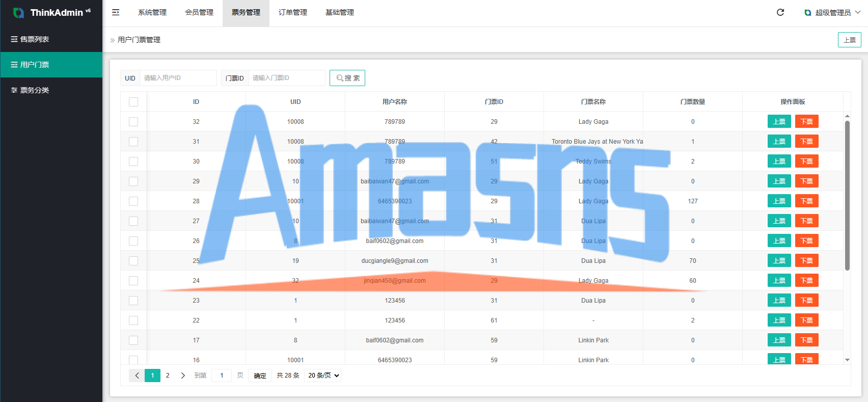Image resolution: width=868 pixels, height=402 pixels.
Task: Tick the checkbox for row ID 30
Action: (133, 162)
